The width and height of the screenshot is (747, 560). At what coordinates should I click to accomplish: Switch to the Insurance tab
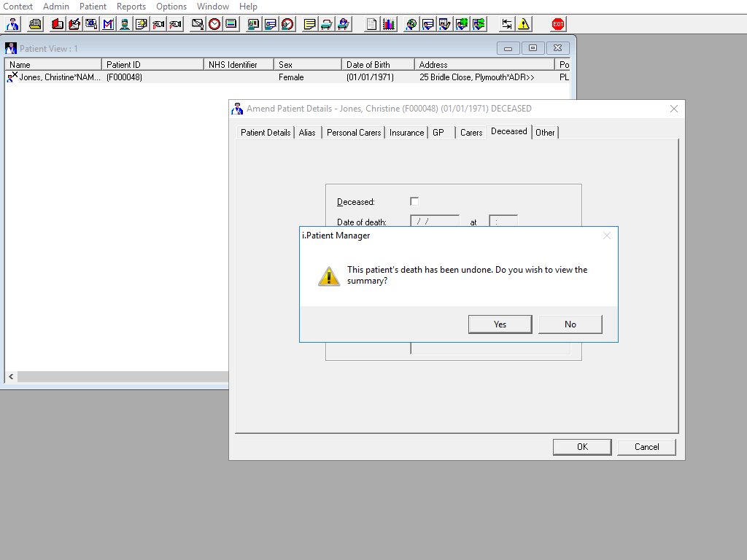(x=406, y=133)
